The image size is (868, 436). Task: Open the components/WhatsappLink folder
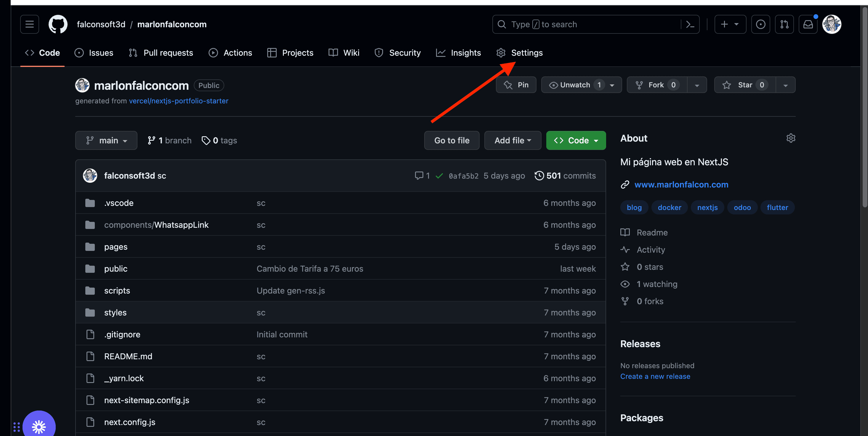(156, 225)
